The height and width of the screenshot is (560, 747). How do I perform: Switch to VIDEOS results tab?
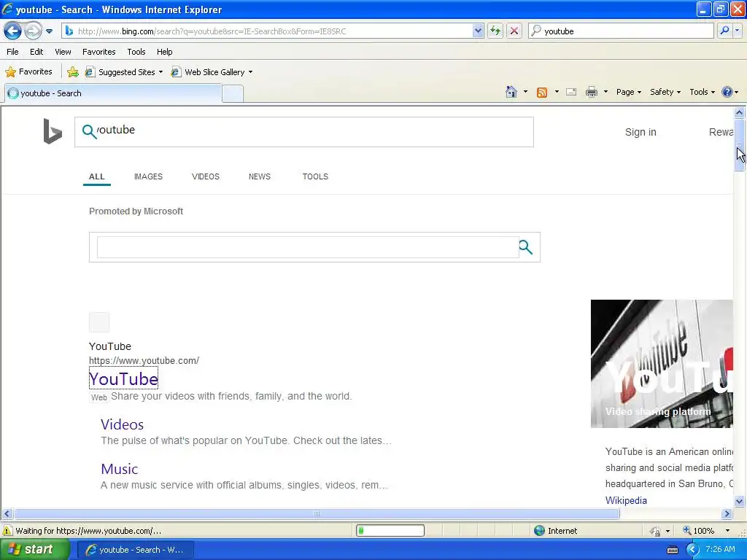(x=205, y=176)
